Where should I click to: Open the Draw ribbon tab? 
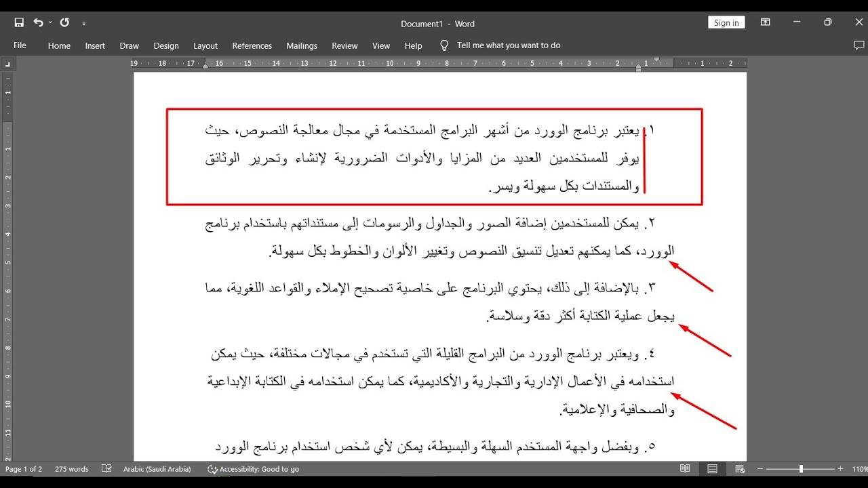pyautogui.click(x=129, y=45)
